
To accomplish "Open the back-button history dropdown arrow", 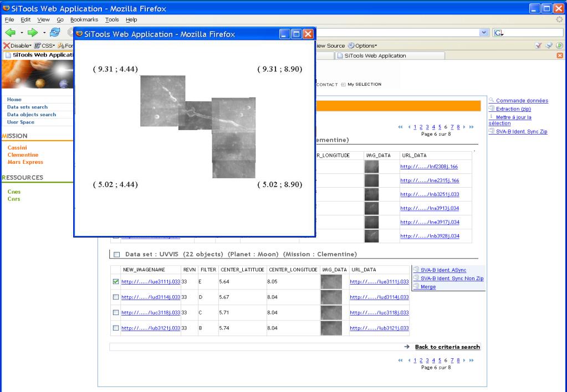I will (22, 33).
